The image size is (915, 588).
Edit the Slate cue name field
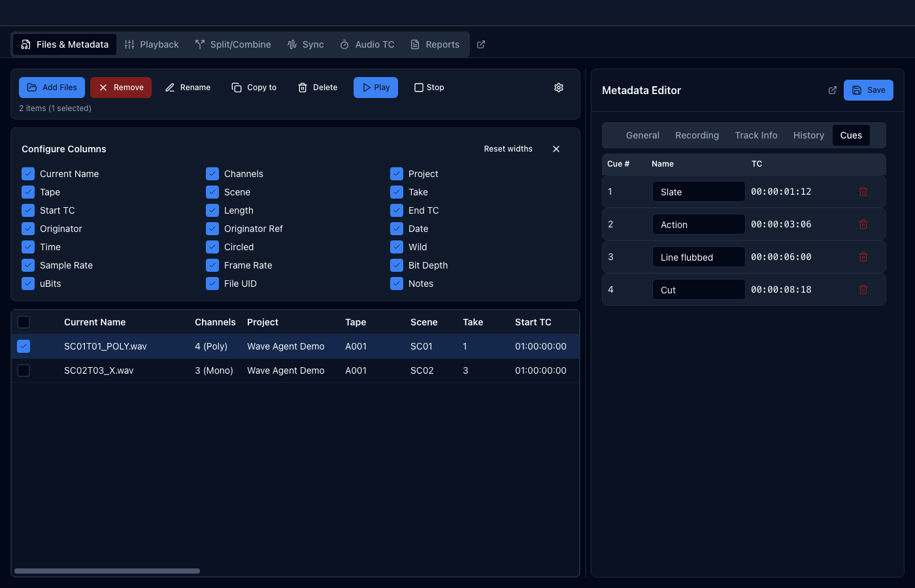pos(699,191)
